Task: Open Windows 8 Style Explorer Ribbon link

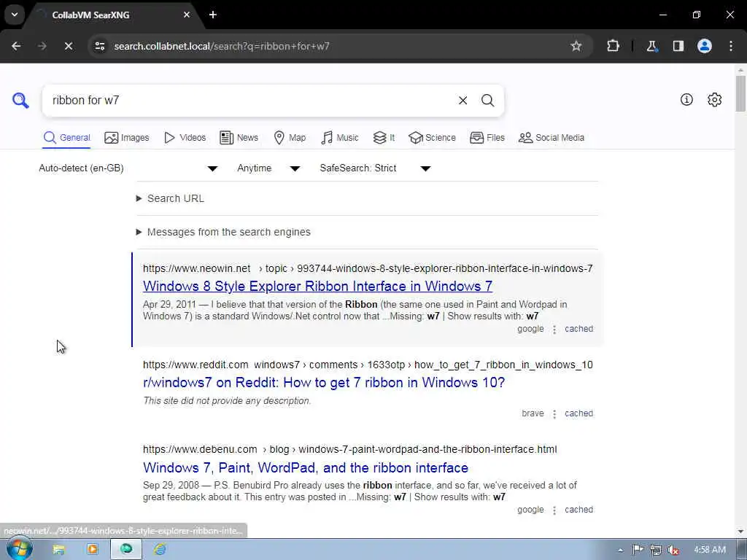Action: point(317,286)
